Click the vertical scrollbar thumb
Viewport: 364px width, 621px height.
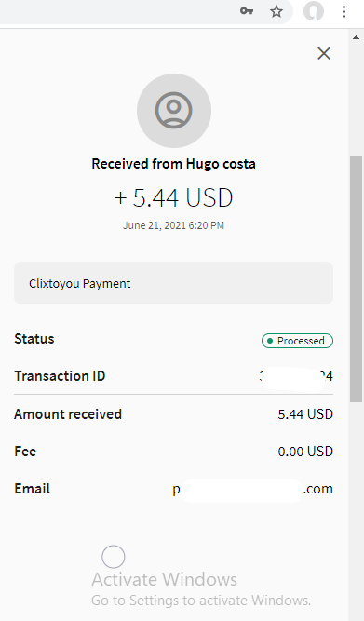pos(356,279)
